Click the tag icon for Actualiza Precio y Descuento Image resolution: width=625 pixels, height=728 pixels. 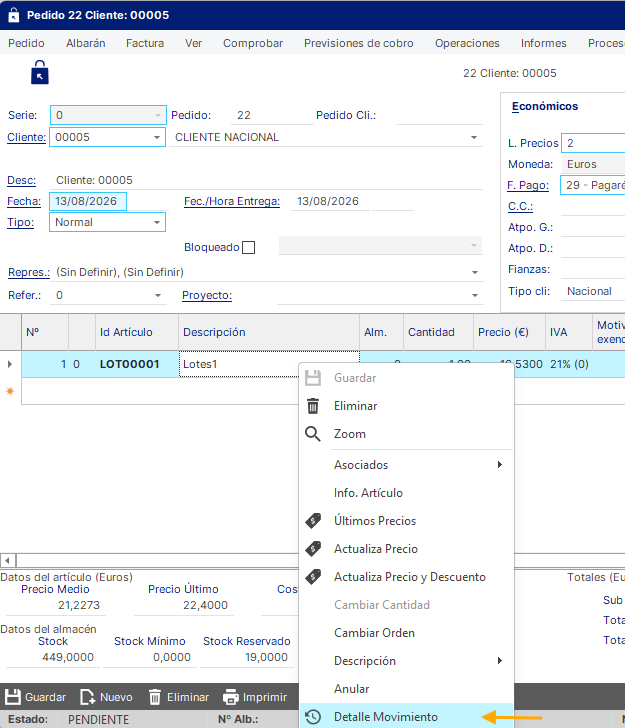click(x=313, y=577)
